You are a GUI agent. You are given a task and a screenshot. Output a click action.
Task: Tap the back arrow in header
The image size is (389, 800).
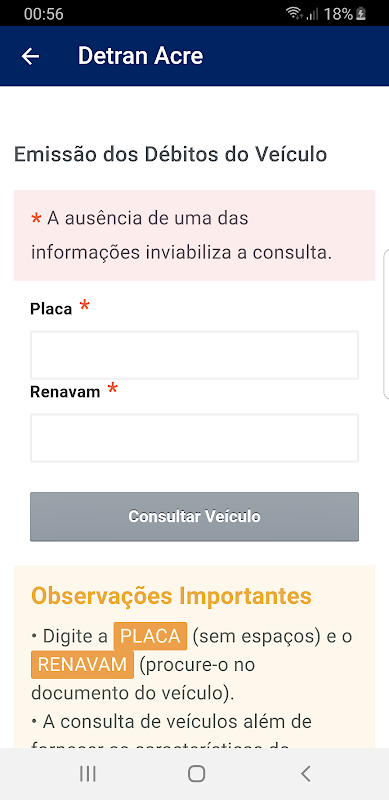30,57
